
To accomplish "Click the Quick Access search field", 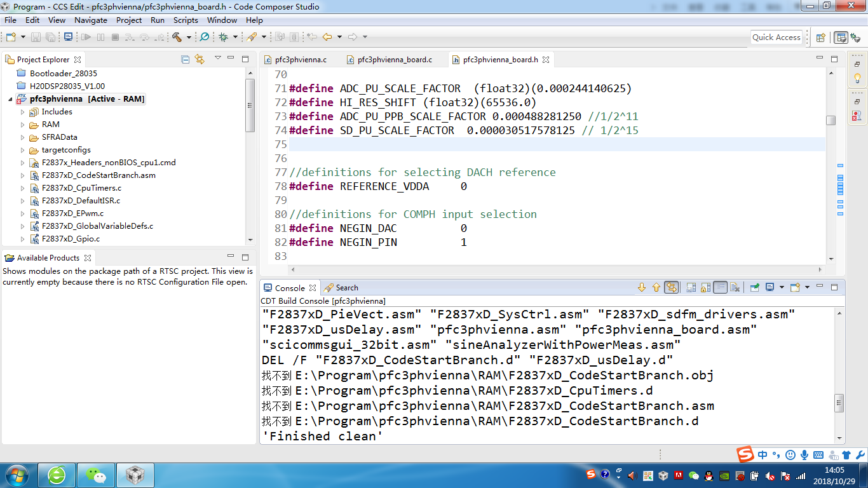I will (776, 37).
